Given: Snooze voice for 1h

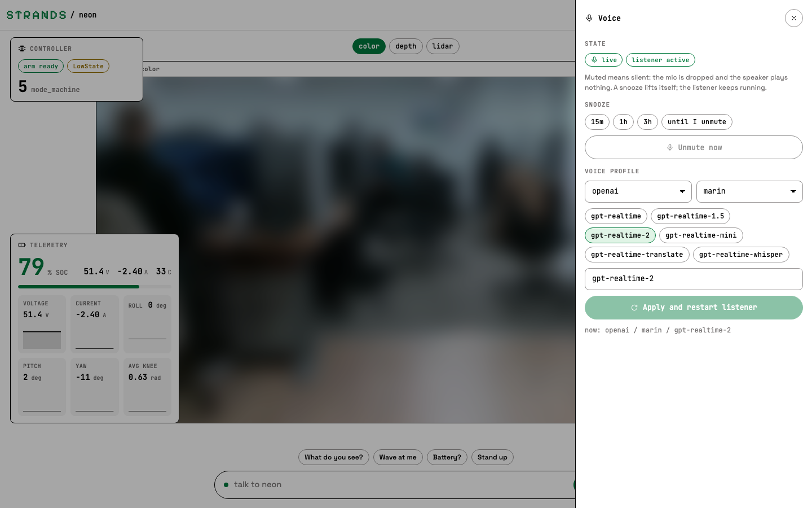Looking at the screenshot, I should tap(623, 122).
